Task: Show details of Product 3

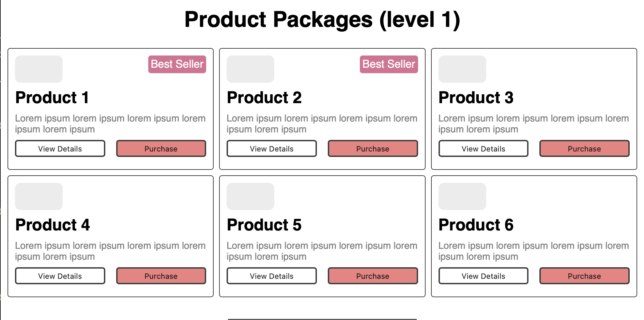Action: pos(483,149)
